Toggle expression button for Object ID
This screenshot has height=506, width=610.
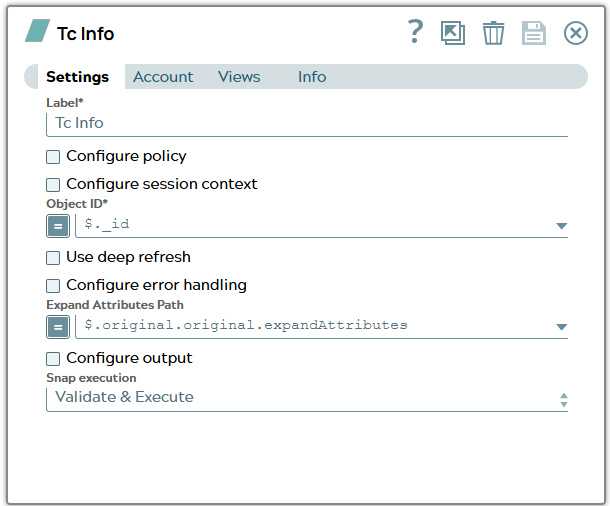58,226
